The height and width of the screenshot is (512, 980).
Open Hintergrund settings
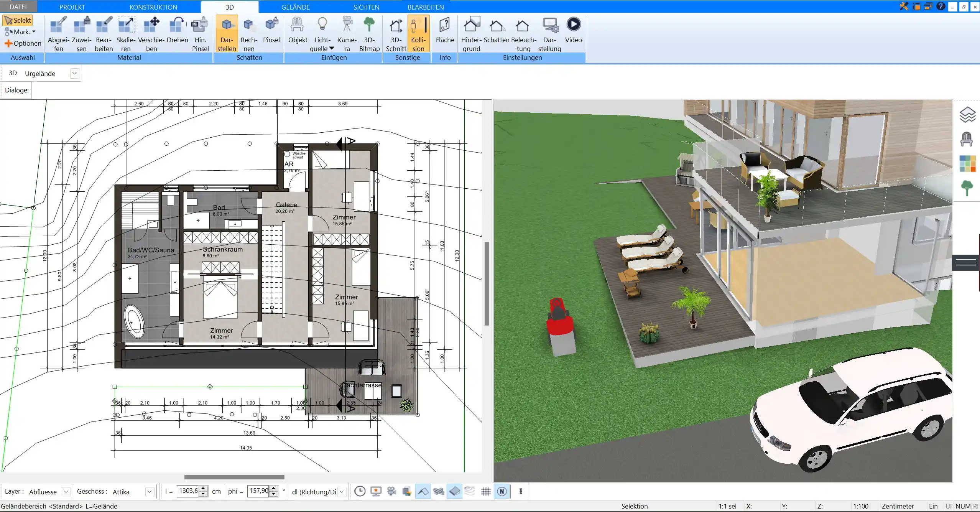[x=471, y=34]
